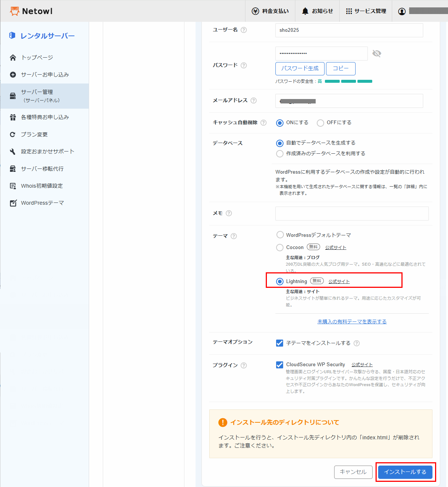Click help icon beside キャッシュ自動削除
Viewport: 448px width, 487px height.
point(264,123)
